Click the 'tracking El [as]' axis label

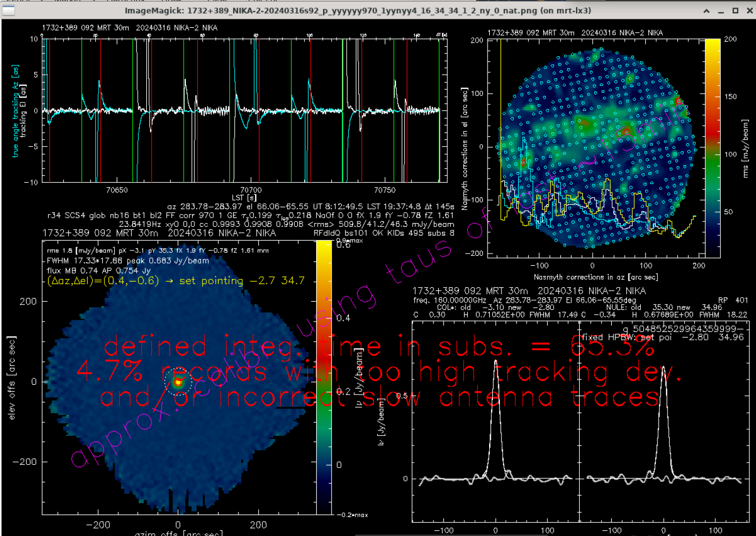(23, 111)
